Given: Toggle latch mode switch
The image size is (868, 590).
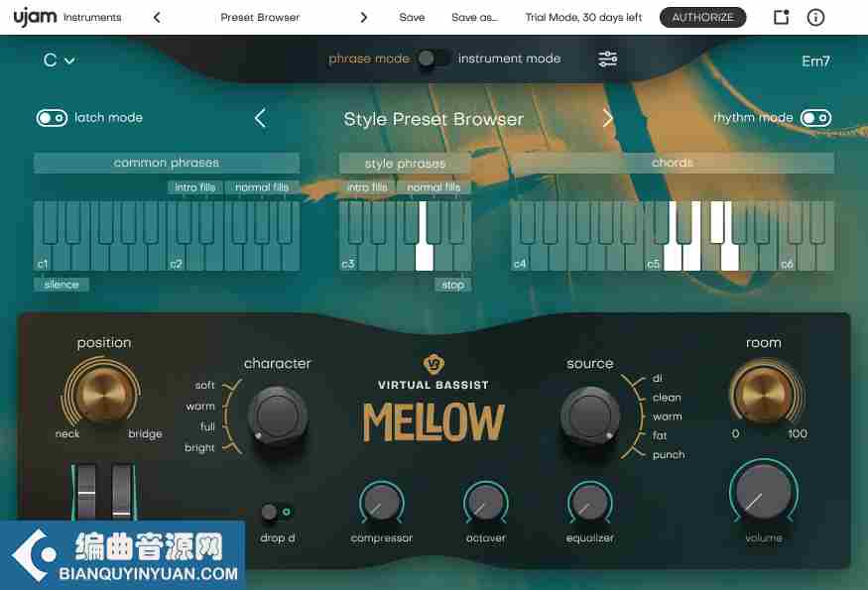Looking at the screenshot, I should 52,118.
